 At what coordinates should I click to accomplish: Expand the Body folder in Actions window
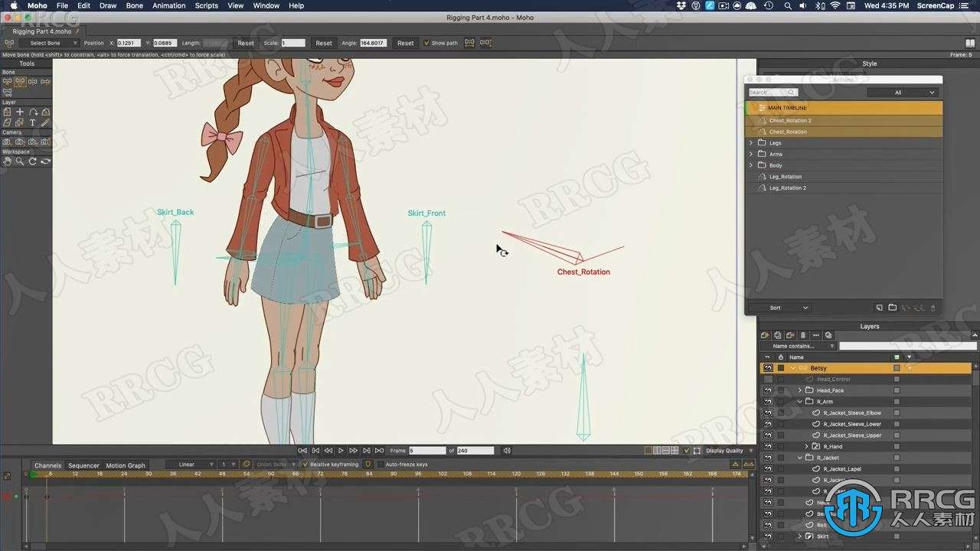coord(751,165)
